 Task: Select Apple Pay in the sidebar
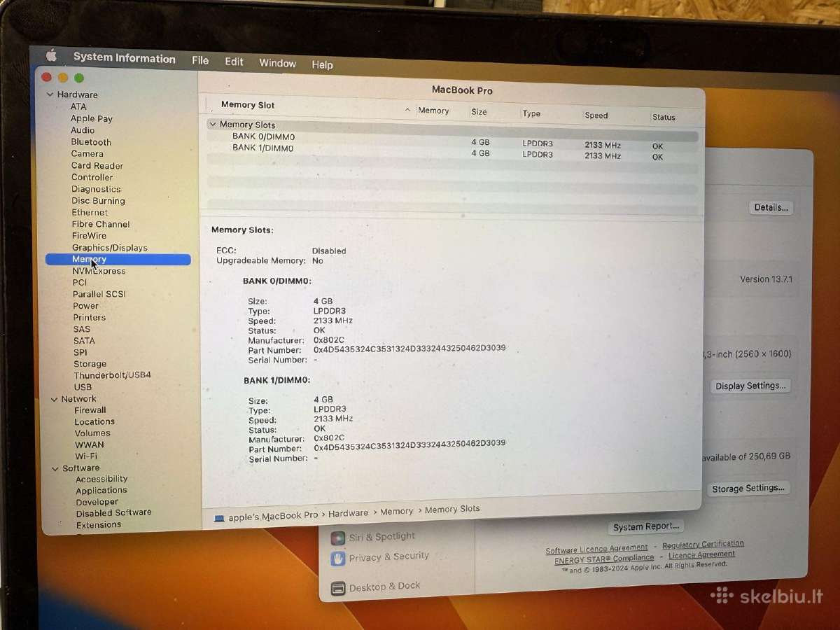click(91, 118)
